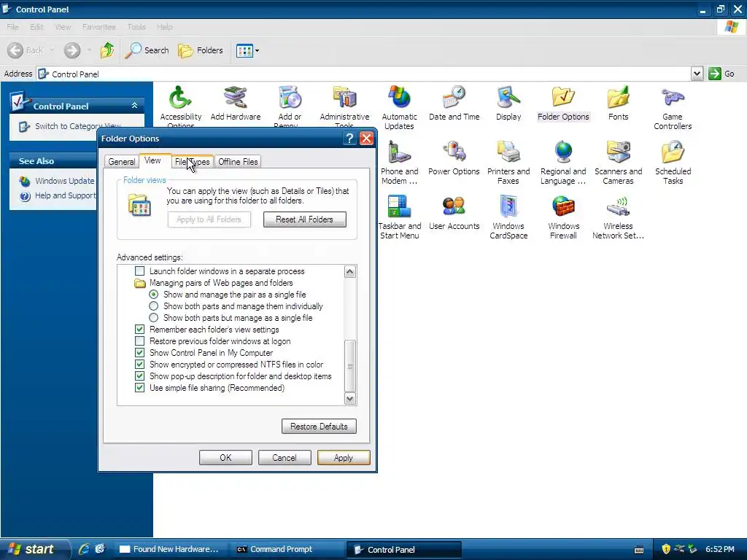747x560 pixels.
Task: Open Display settings icon
Action: [x=508, y=98]
